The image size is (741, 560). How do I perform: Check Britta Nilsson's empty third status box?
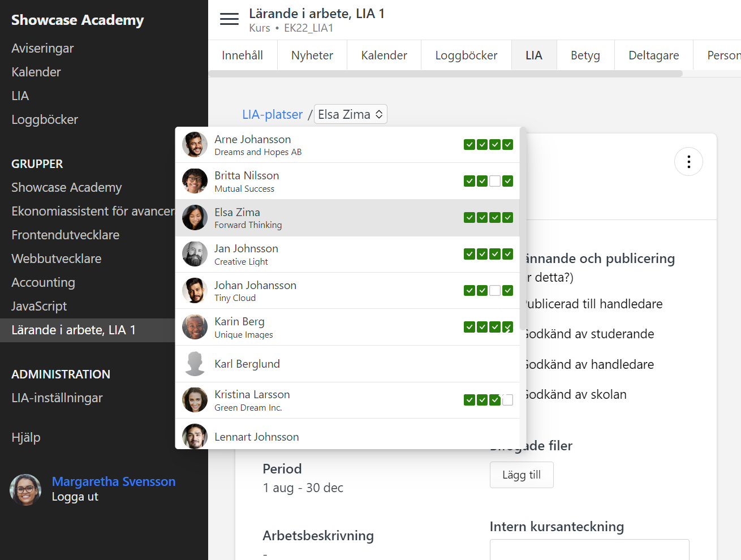pos(494,181)
